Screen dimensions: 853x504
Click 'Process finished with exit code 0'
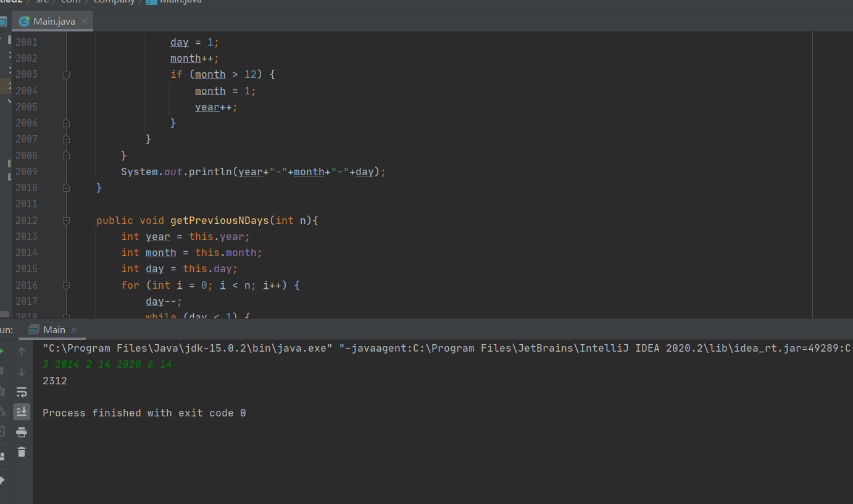pyautogui.click(x=144, y=413)
